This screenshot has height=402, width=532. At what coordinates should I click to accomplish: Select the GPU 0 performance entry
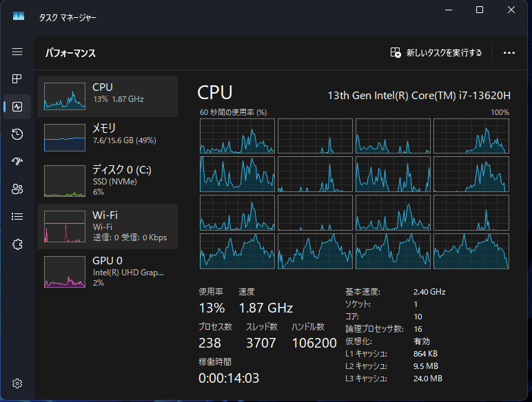[x=108, y=271]
